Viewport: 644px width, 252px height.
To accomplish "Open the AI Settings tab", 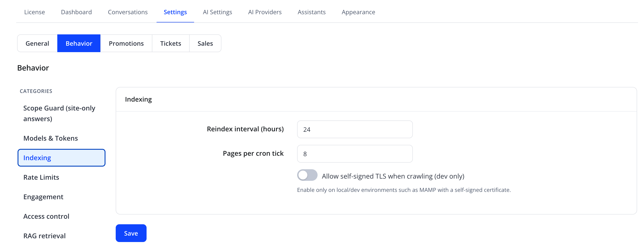I will click(x=217, y=12).
